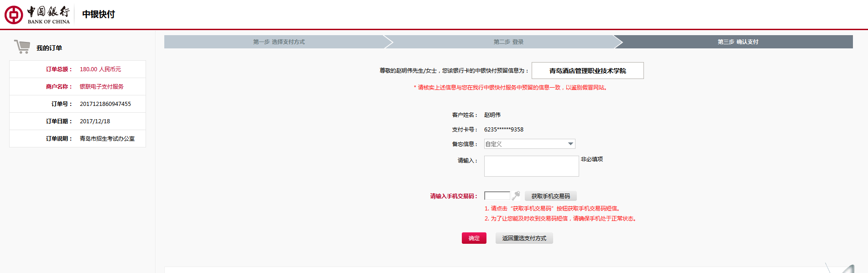Viewport: 868px width, 273px height.
Task: Click the 请输入 optional remarks text box
Action: click(531, 166)
